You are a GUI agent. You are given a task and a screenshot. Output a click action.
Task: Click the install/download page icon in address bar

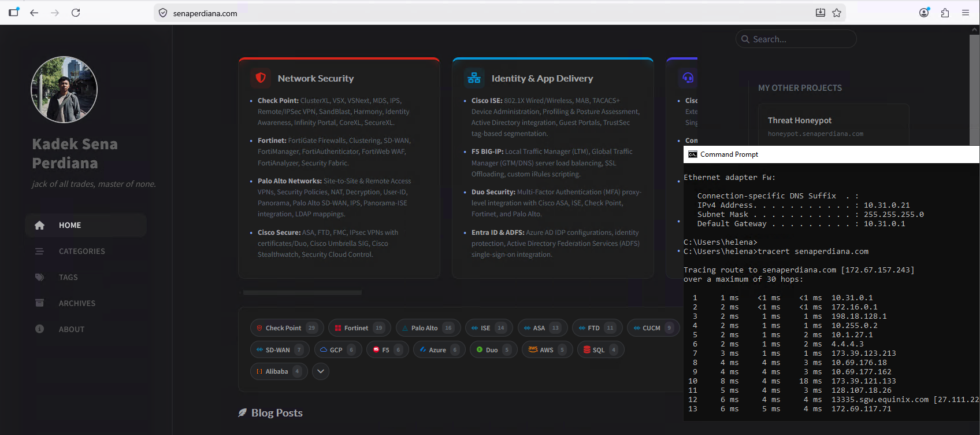tap(820, 13)
